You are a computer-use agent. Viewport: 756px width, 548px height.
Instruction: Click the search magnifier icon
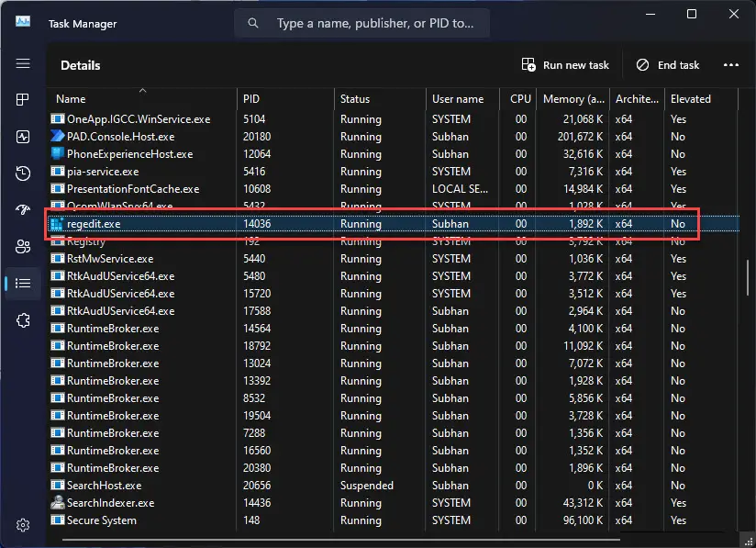coord(253,23)
